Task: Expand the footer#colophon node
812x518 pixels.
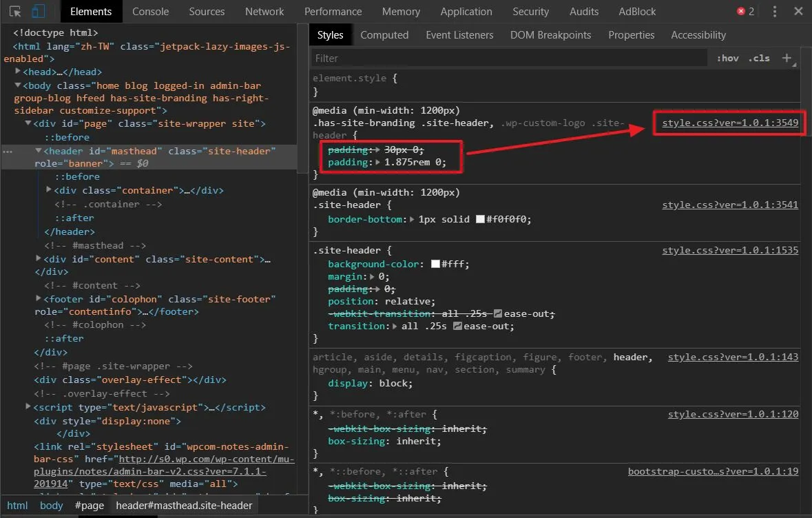Action: (x=39, y=298)
